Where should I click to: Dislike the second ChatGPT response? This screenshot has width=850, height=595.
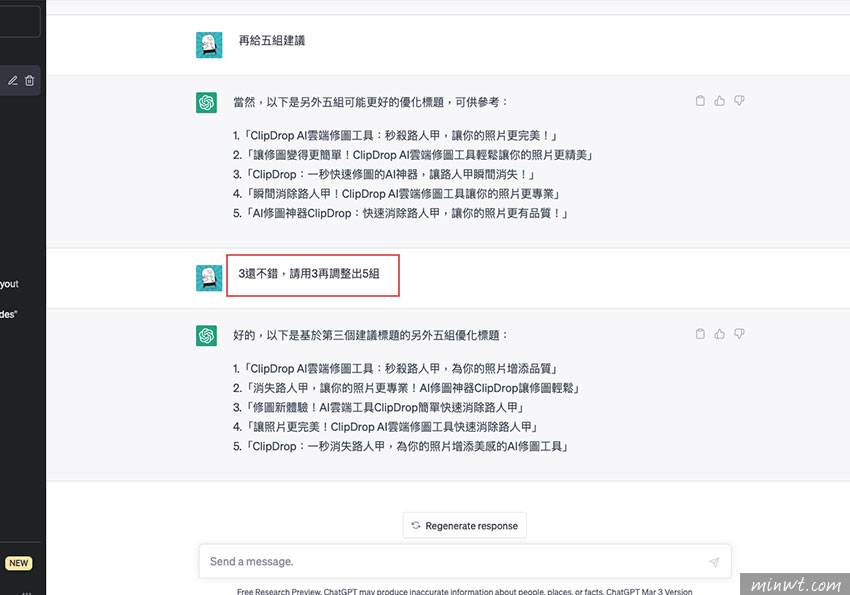click(739, 334)
